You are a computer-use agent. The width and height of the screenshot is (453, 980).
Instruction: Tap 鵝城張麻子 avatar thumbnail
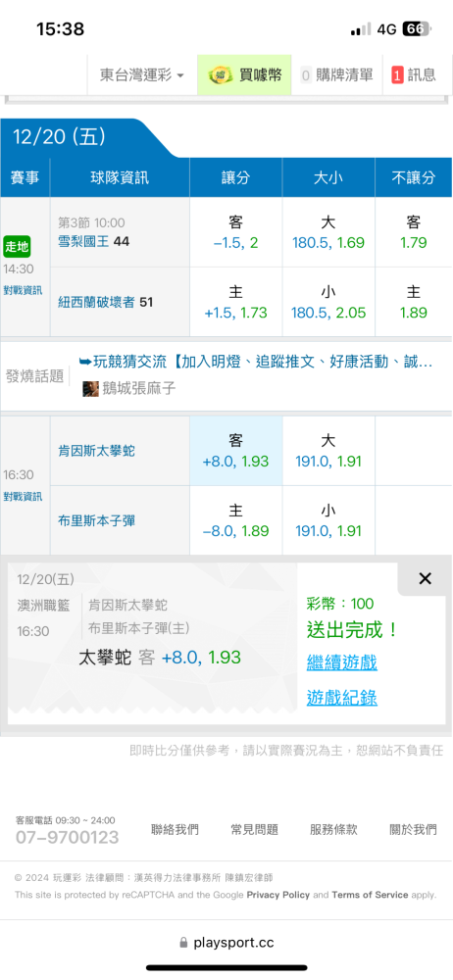point(91,389)
